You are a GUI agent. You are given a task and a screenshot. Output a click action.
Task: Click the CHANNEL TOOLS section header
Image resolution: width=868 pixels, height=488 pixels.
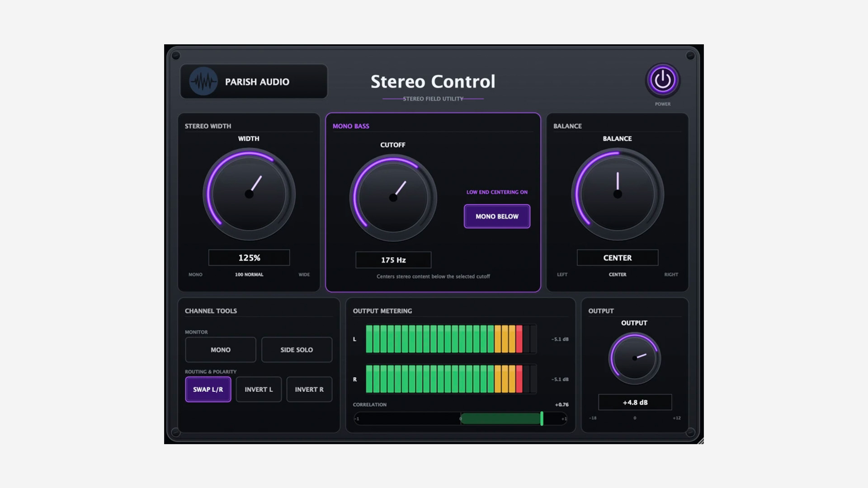[211, 311]
